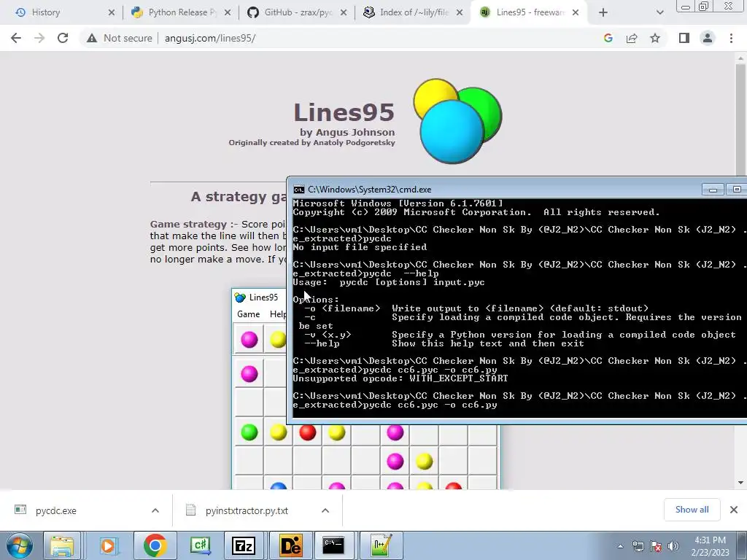747x560 pixels.
Task: Open a new browser tab
Action: pyautogui.click(x=603, y=12)
